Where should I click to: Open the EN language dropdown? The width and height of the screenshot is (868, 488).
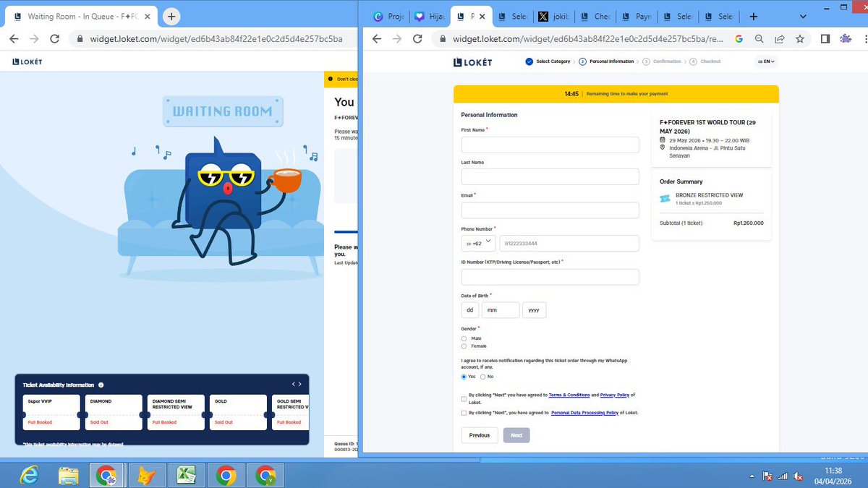tap(766, 61)
